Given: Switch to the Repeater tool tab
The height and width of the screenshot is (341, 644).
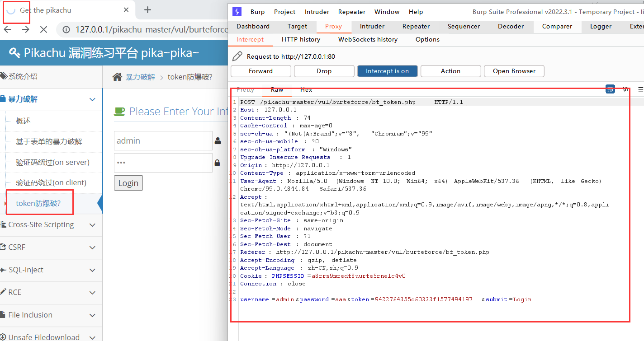Looking at the screenshot, I should pyautogui.click(x=416, y=27).
